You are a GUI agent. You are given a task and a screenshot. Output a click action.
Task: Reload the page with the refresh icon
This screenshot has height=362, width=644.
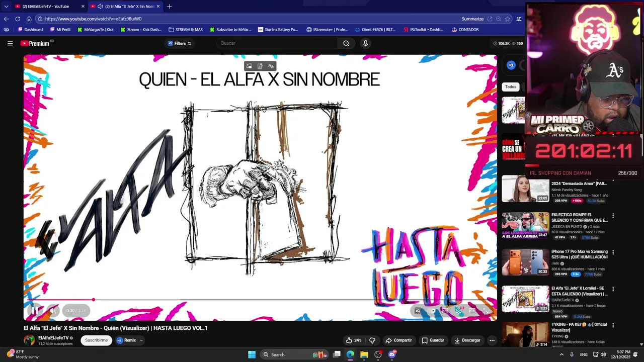18,19
